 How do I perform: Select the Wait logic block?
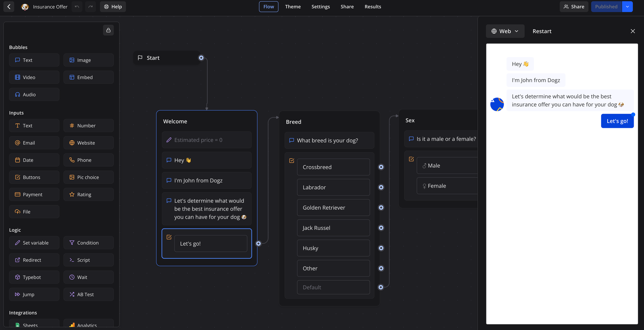pos(88,277)
